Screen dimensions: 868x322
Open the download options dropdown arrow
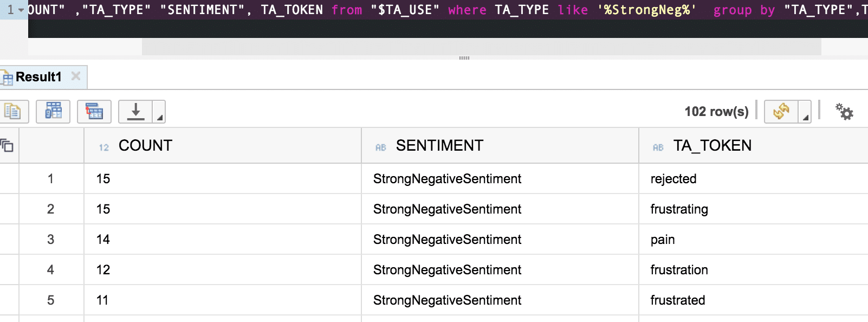[x=159, y=117]
